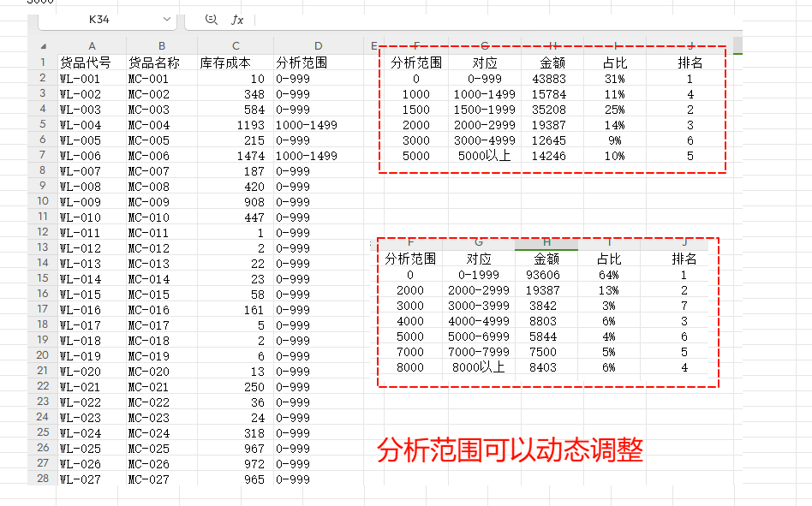812x506 pixels.
Task: Click the 对应 header in lower table
Action: point(479,259)
